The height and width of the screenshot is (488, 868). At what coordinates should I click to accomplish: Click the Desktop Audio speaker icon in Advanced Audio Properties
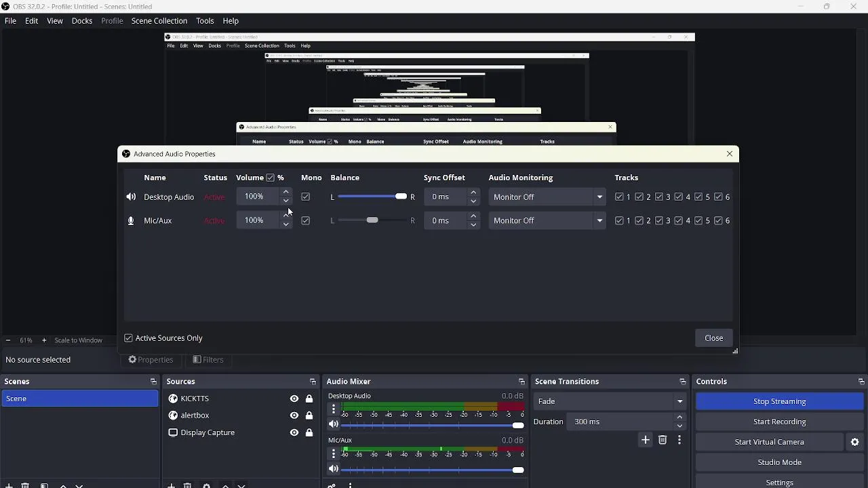click(131, 197)
